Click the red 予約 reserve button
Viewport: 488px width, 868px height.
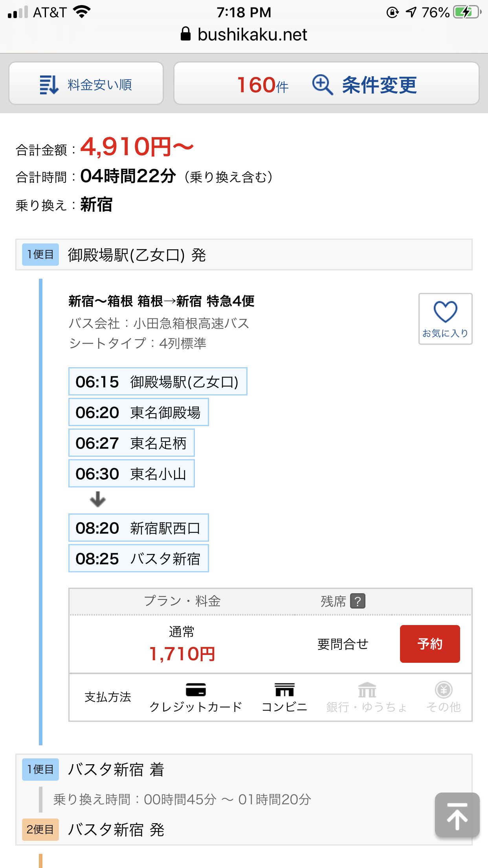click(x=429, y=644)
